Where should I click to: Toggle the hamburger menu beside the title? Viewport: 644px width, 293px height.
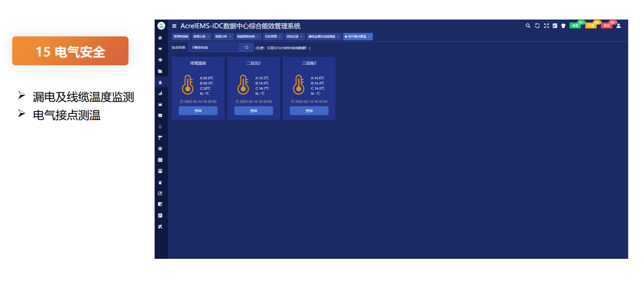click(174, 26)
